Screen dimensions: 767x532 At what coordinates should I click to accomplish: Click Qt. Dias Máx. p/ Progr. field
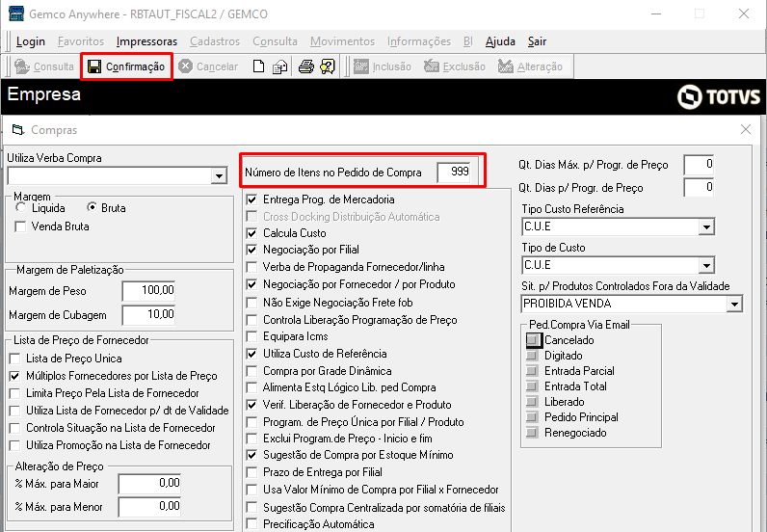(x=699, y=165)
